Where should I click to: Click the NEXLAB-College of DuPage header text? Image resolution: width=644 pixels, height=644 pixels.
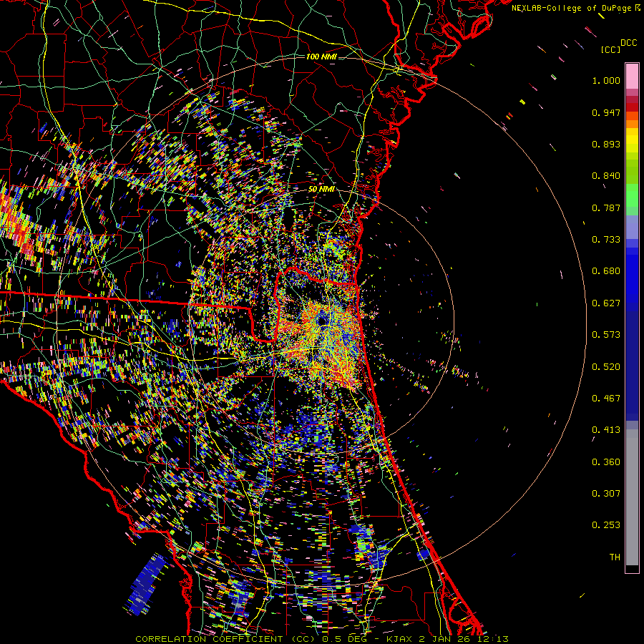571,8
